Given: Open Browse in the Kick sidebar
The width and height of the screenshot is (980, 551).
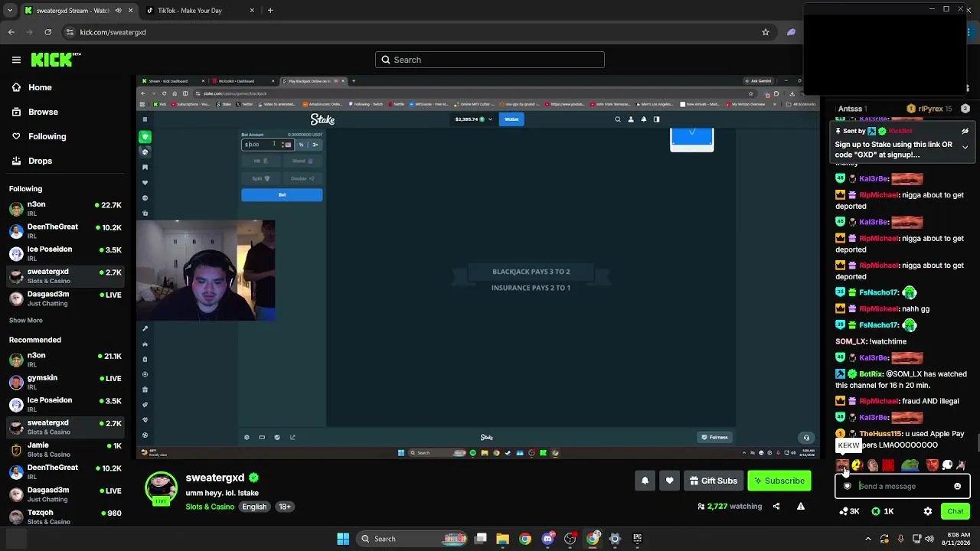Looking at the screenshot, I should point(43,112).
